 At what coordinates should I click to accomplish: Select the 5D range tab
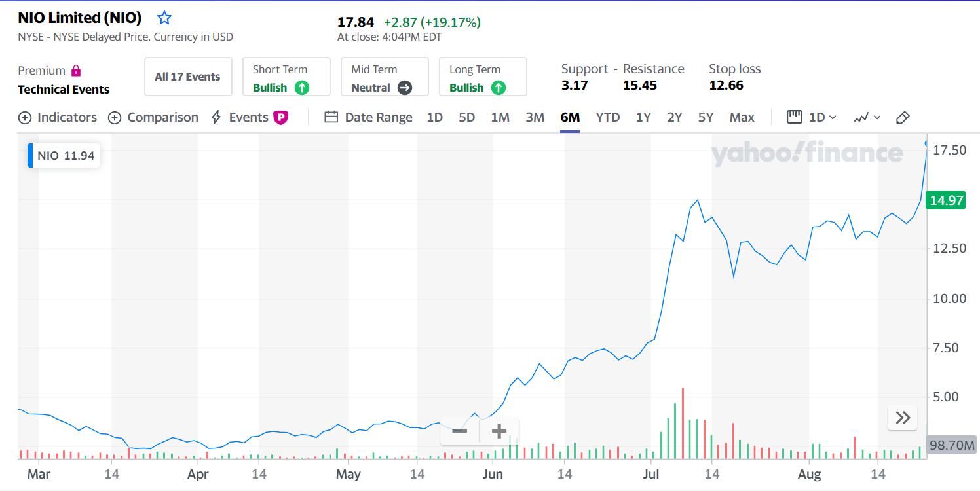click(466, 118)
